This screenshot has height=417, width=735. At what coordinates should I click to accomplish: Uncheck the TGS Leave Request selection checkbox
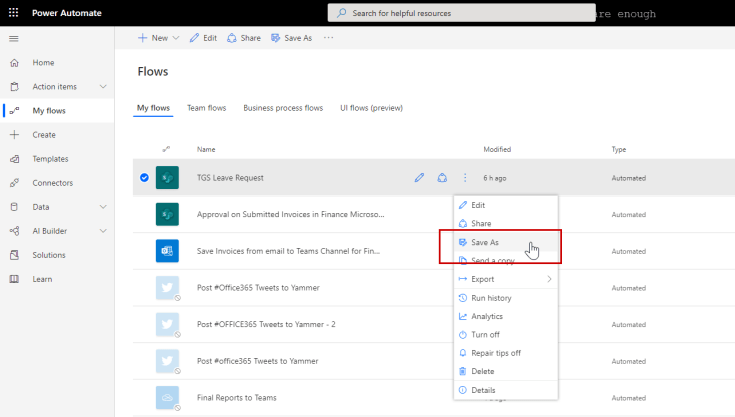click(144, 178)
